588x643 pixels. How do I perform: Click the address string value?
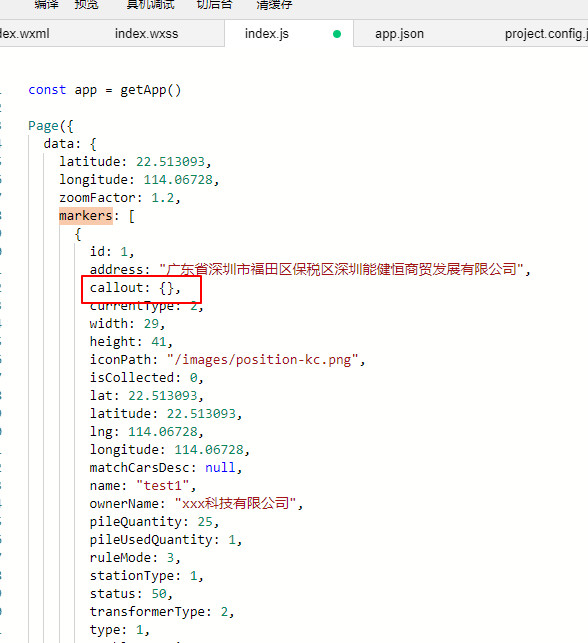(342, 269)
